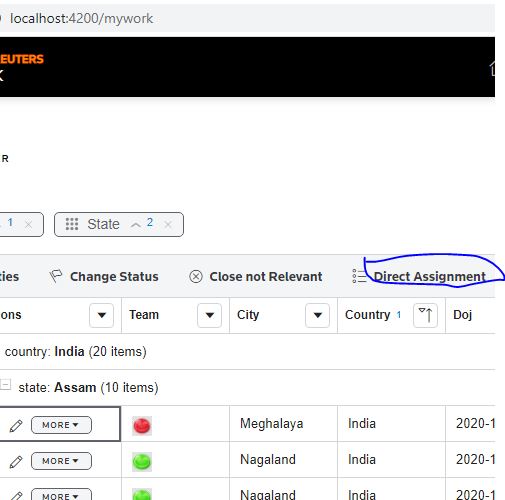Click the localhost address bar URL
Image resolution: width=505 pixels, height=500 pixels.
82,18
